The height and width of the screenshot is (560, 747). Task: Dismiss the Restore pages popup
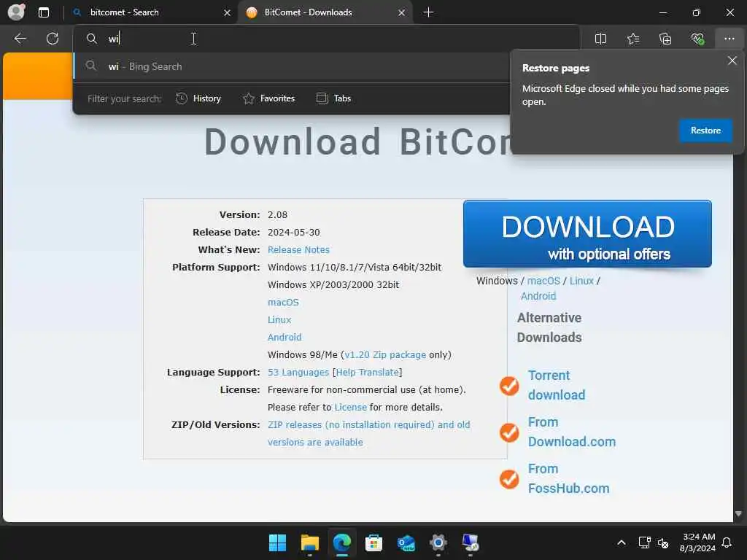732,61
